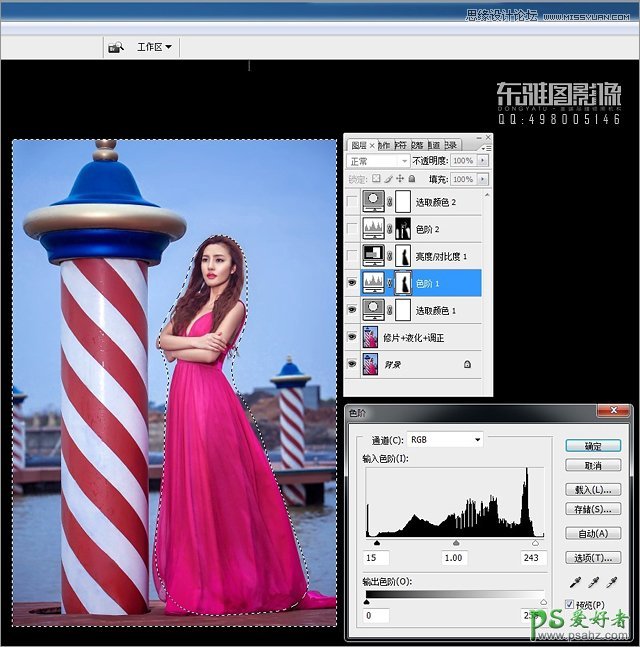640x647 pixels.
Task: Pick the gray point eyedropper in Levels
Action: point(595,582)
